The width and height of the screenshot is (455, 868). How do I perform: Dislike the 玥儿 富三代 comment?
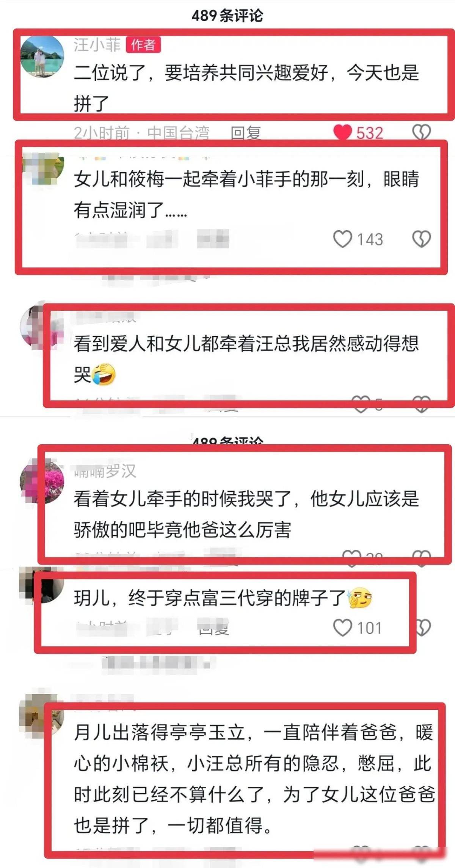coord(423,627)
